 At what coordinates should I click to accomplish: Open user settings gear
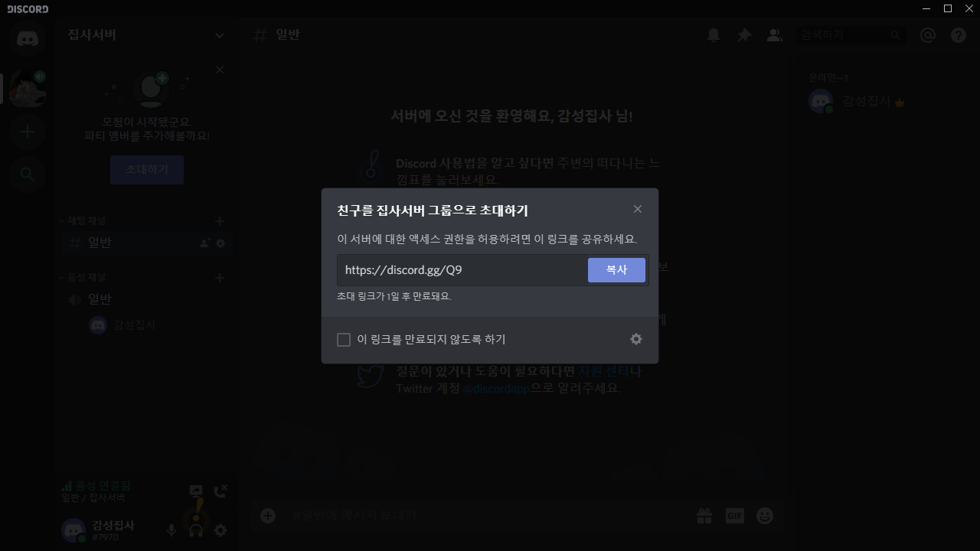(x=220, y=530)
